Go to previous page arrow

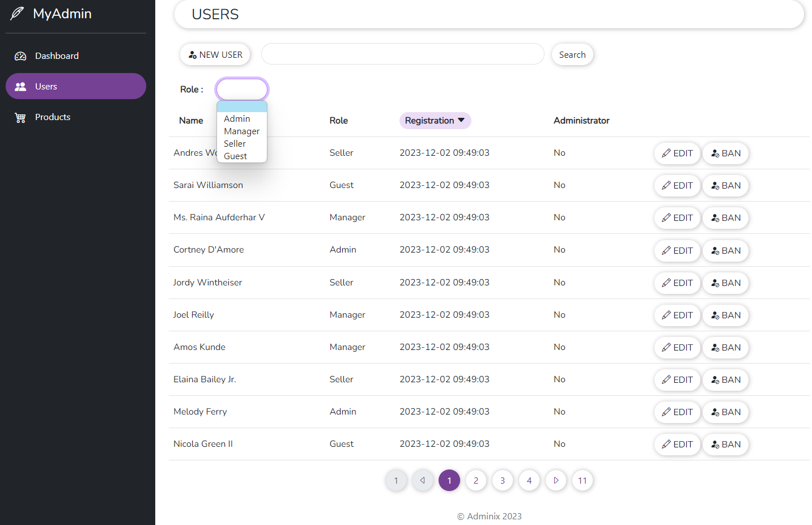(x=423, y=481)
